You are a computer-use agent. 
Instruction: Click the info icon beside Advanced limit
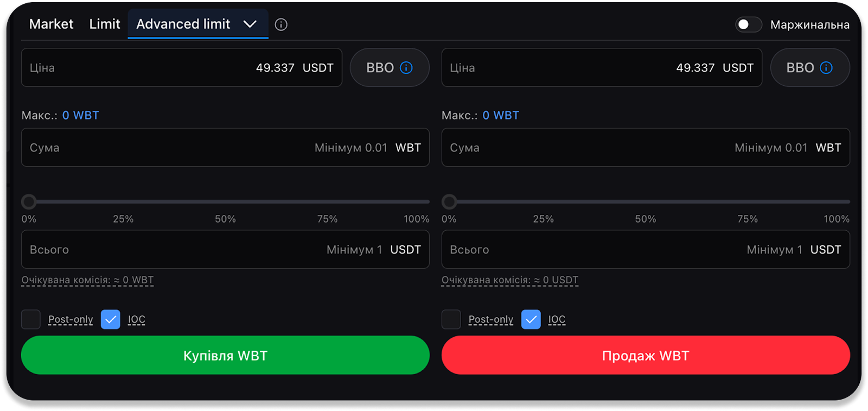tap(281, 24)
